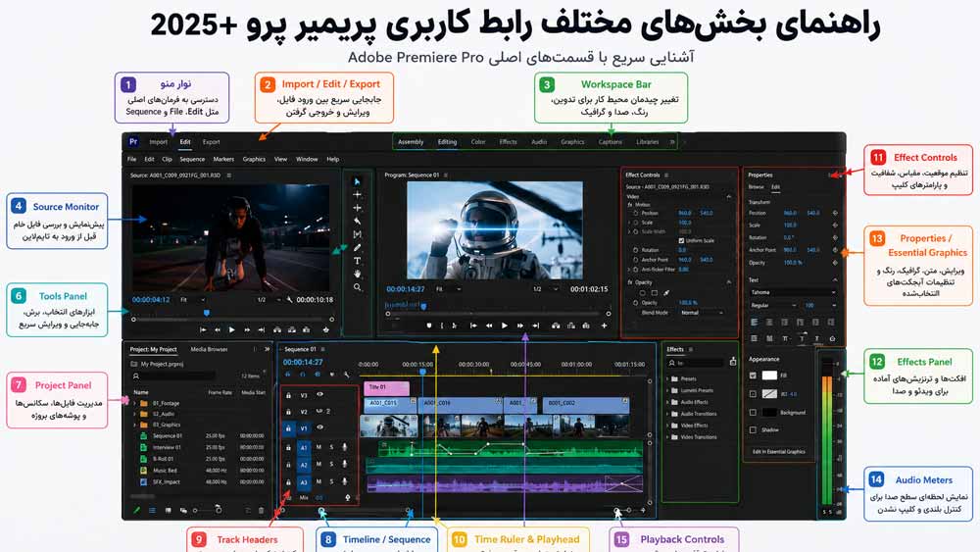The width and height of the screenshot is (980, 552).
Task: Select the Hand tool
Action: (x=357, y=274)
